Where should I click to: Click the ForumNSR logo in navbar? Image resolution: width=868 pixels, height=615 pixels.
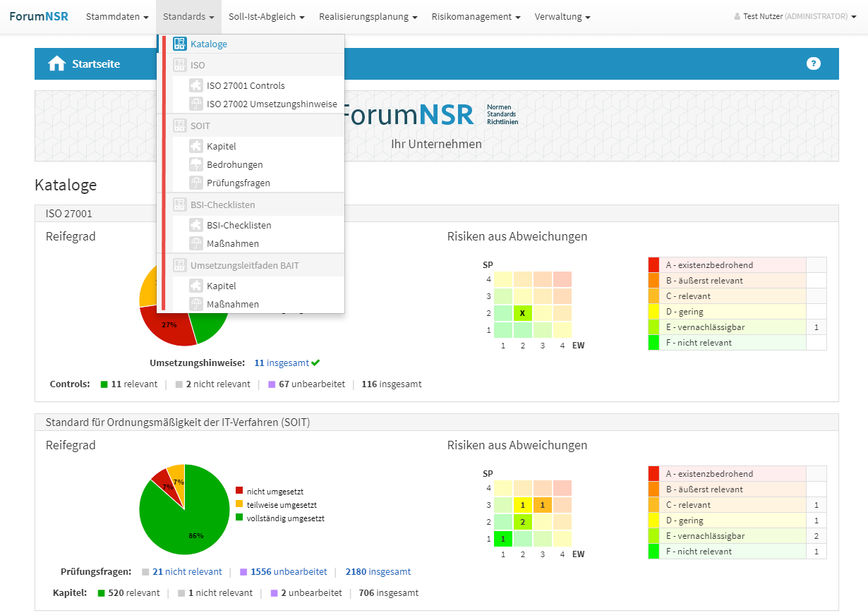40,17
